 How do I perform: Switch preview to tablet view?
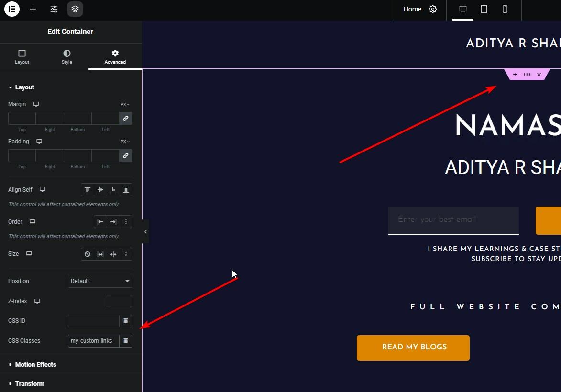coord(484,9)
